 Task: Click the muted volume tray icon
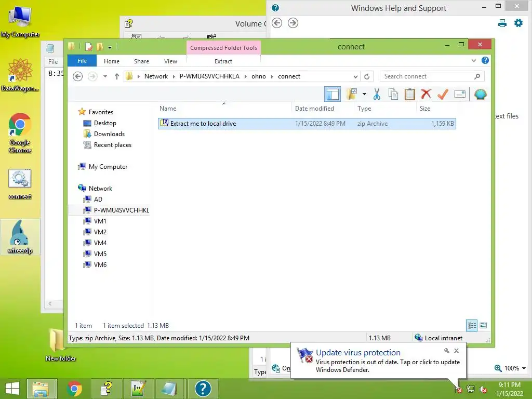pyautogui.click(x=483, y=389)
